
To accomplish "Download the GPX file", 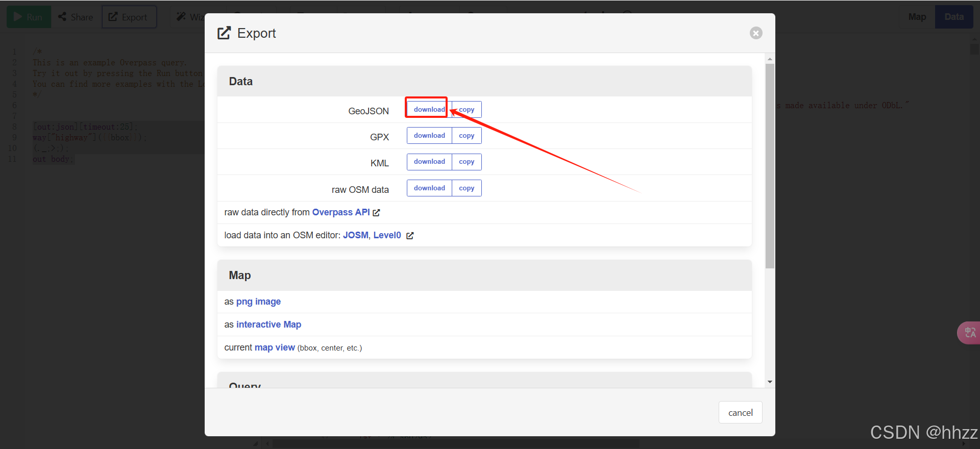I will click(x=429, y=136).
